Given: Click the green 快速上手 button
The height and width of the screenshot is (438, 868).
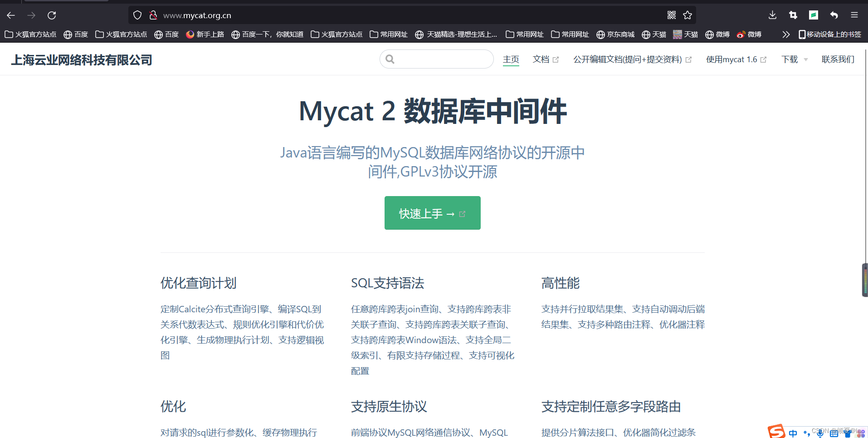Looking at the screenshot, I should click(x=432, y=213).
